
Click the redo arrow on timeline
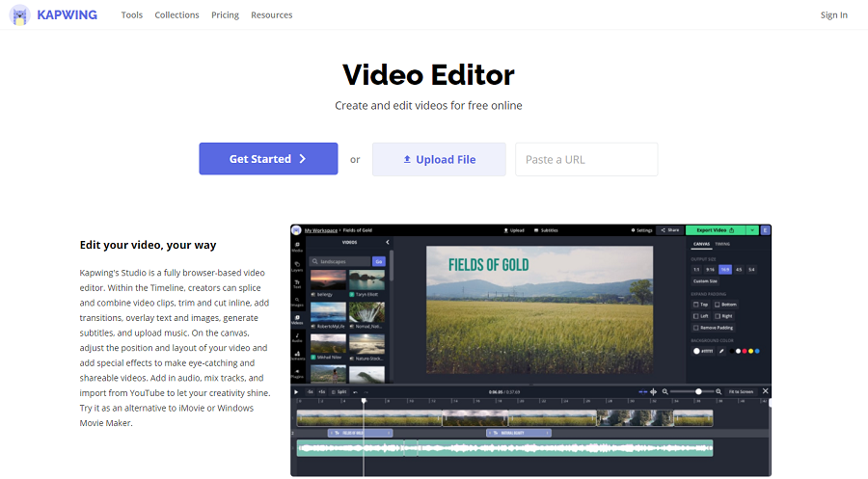pos(366,391)
